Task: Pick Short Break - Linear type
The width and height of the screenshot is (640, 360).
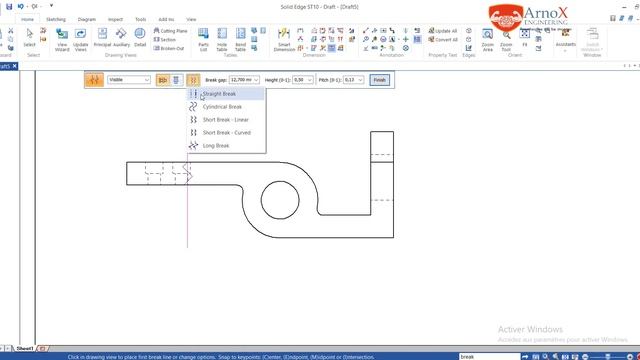Action: [226, 120]
